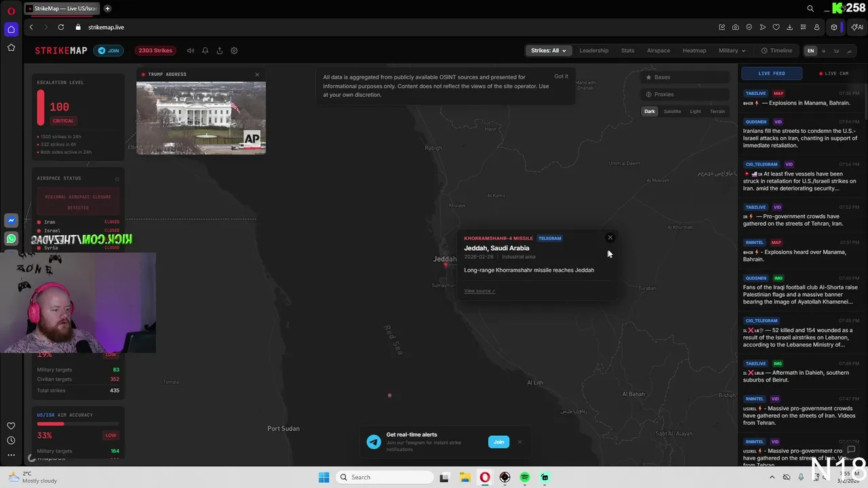
Task: Open Spotify from taskbar
Action: coord(525,477)
